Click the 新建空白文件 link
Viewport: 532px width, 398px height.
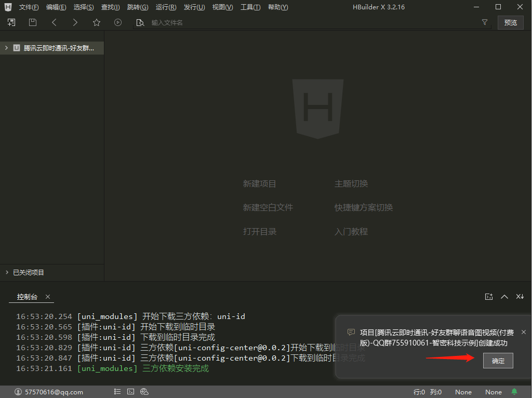[268, 207]
